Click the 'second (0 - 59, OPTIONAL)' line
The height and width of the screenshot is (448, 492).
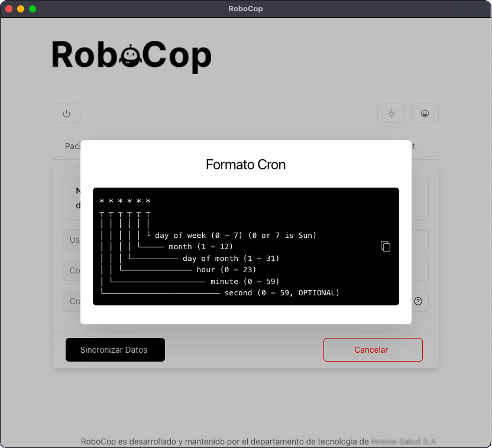pyautogui.click(x=281, y=292)
